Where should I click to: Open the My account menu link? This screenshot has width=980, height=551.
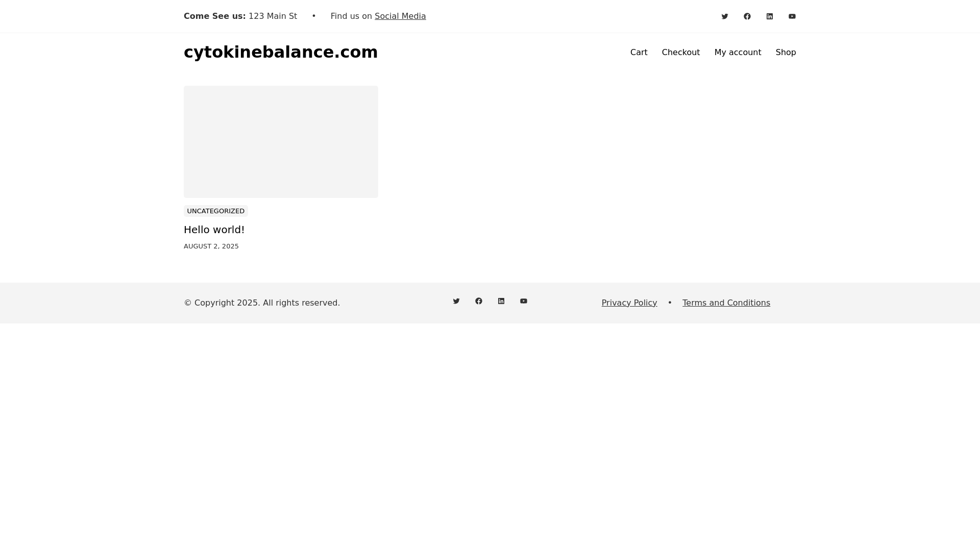click(x=738, y=53)
